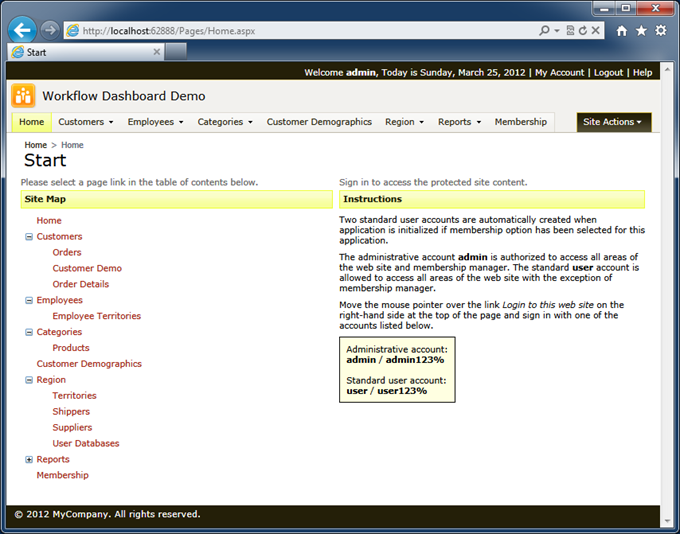The width and height of the screenshot is (680, 534).
Task: Expand the Reports node in Site Map
Action: click(29, 460)
